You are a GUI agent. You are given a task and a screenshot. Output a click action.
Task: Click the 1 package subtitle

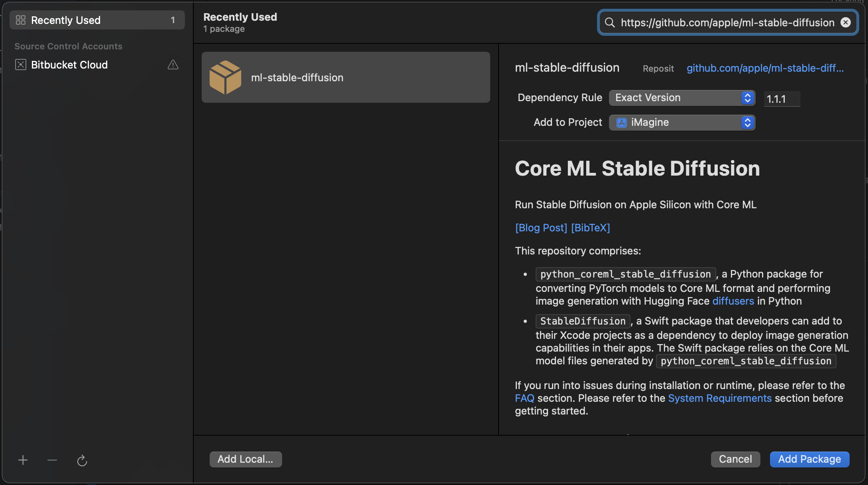pos(224,29)
